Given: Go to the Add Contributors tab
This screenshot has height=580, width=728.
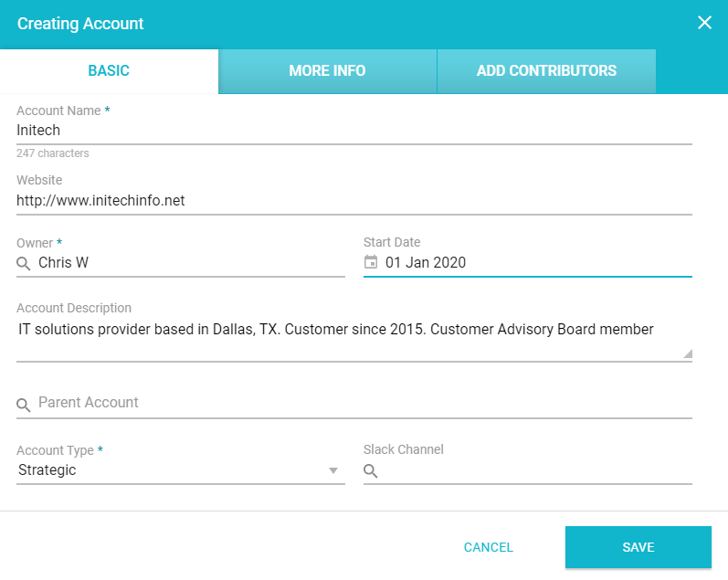Looking at the screenshot, I should [546, 71].
